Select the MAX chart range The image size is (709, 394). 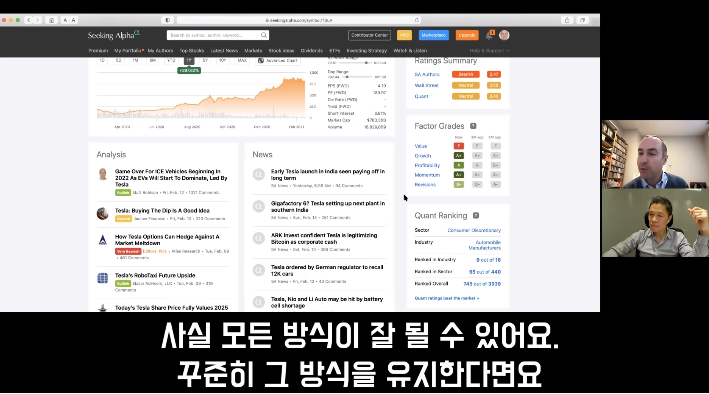point(242,60)
